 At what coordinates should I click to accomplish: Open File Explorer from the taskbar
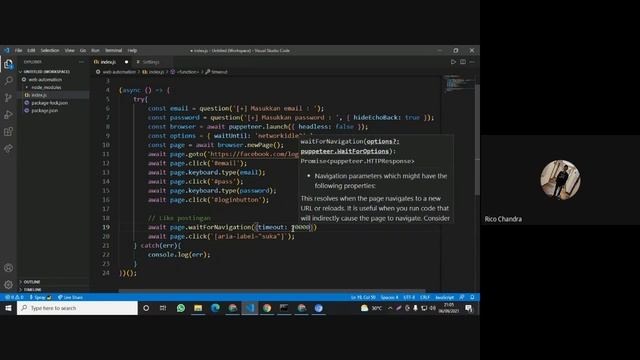pos(198,308)
